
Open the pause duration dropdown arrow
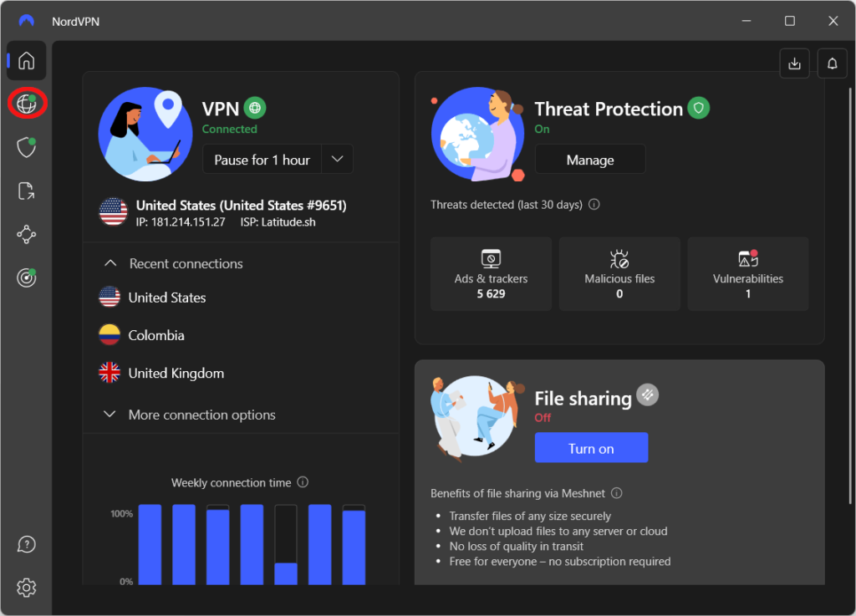pos(338,160)
